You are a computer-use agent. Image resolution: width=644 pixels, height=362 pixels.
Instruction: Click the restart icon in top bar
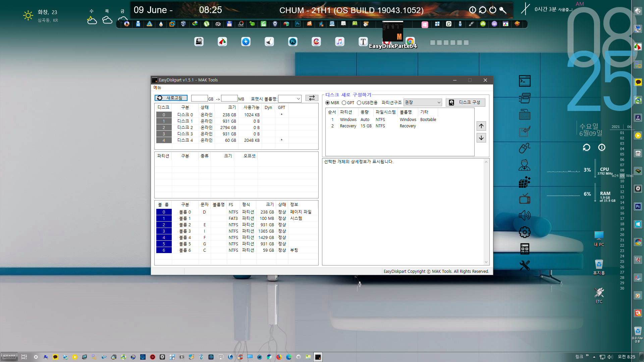(482, 10)
